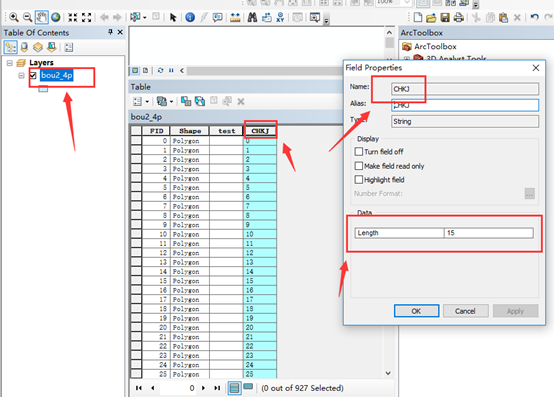Click Related Tables icon in Table window

point(161,101)
